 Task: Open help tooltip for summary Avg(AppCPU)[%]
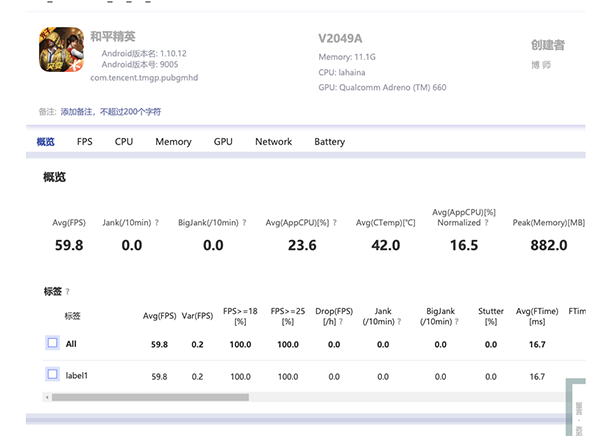(333, 222)
